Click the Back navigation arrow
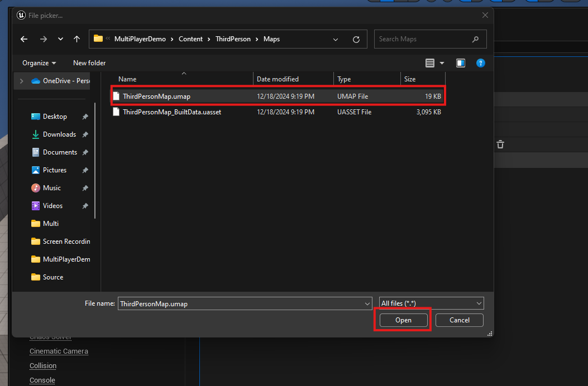 pyautogui.click(x=23, y=39)
